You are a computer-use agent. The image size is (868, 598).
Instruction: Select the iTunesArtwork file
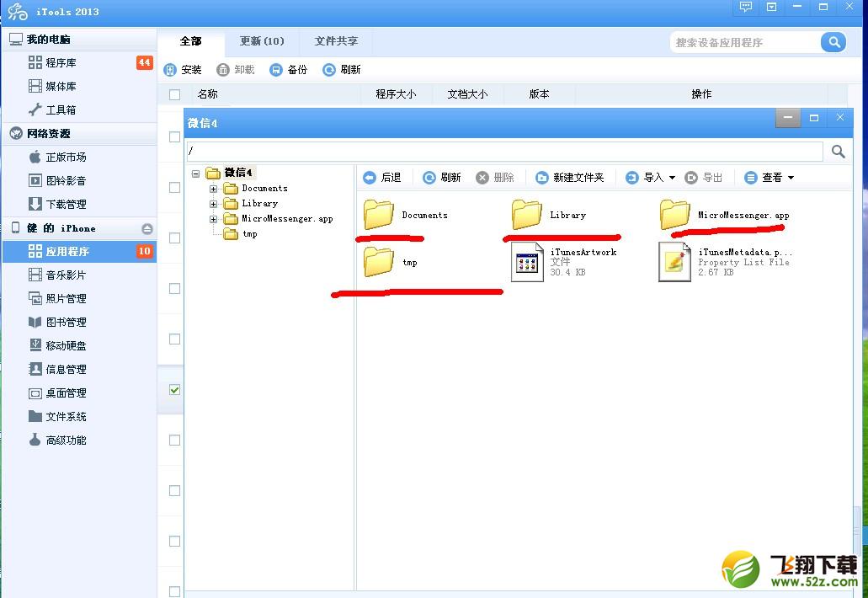coord(563,262)
